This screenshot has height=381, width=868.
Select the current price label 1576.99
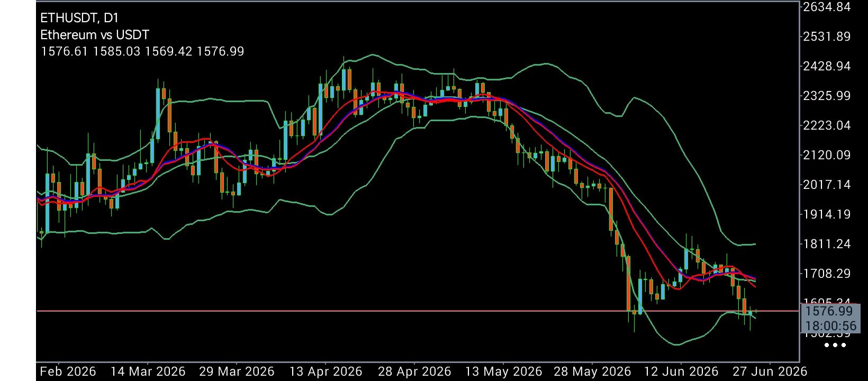point(829,311)
